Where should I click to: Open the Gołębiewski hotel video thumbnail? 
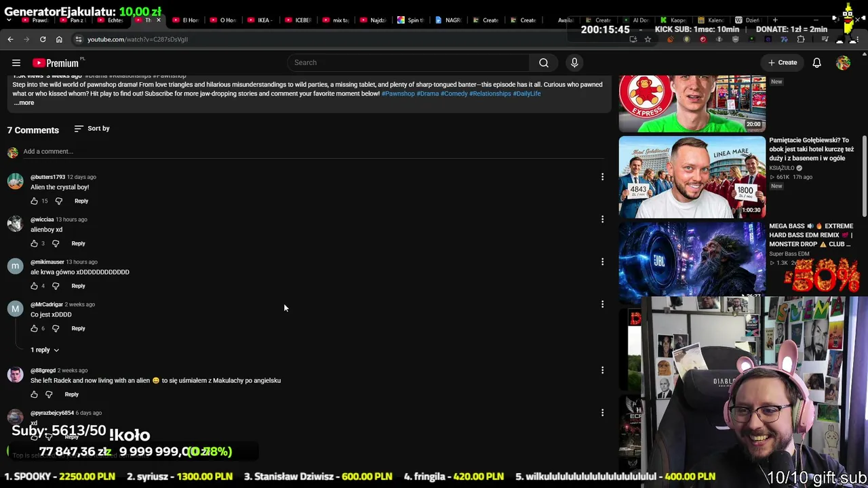click(692, 177)
